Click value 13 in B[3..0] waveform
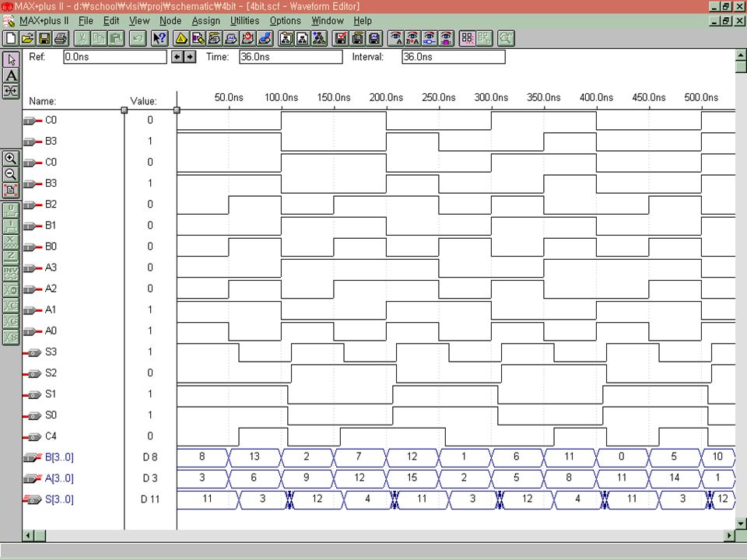The image size is (747, 560). [254, 457]
